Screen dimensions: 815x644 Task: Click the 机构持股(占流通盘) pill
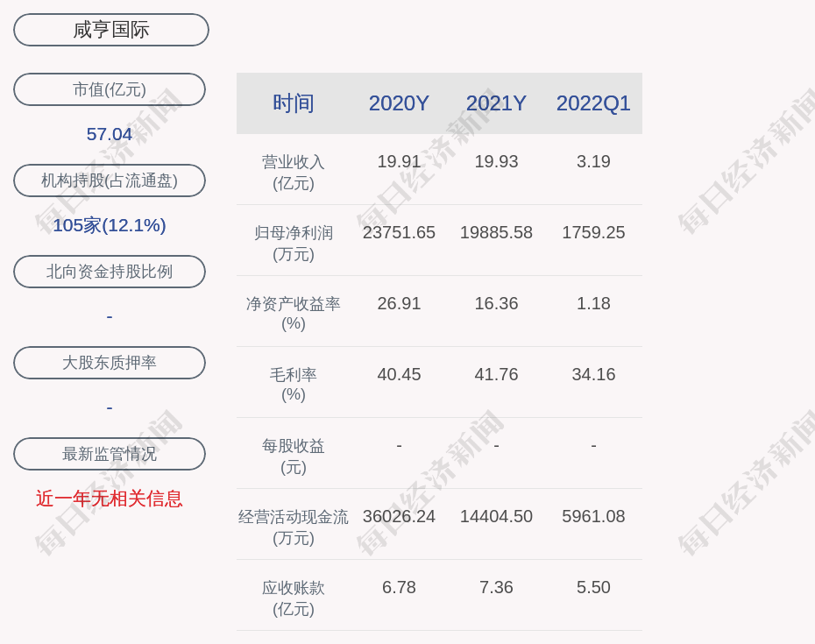[x=110, y=180]
